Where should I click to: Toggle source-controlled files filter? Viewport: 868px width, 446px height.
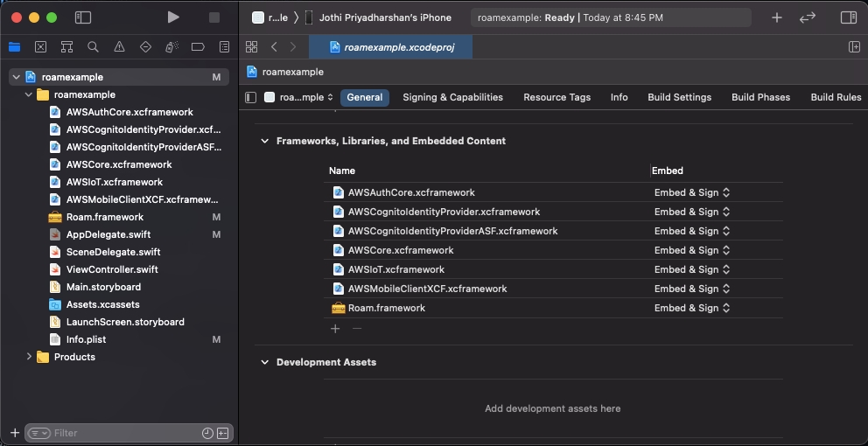pyautogui.click(x=222, y=433)
